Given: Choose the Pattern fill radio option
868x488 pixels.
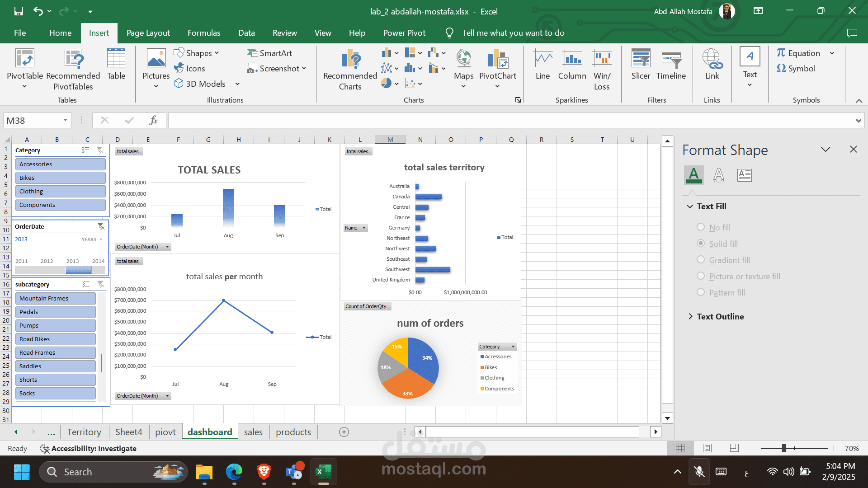Looking at the screenshot, I should [x=701, y=292].
